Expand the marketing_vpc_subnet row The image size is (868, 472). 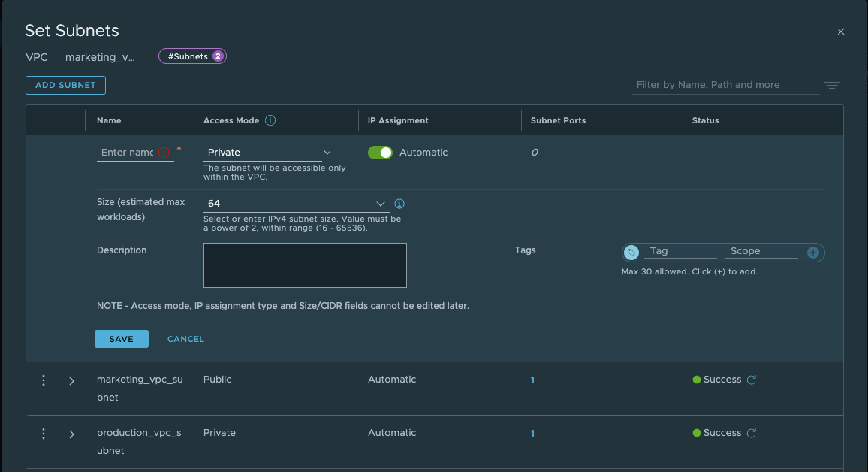71,381
